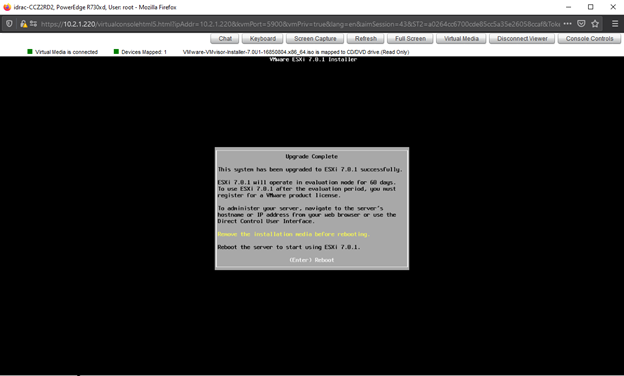Open the page actions three-dots menu
The height and width of the screenshot is (376, 624).
point(567,24)
